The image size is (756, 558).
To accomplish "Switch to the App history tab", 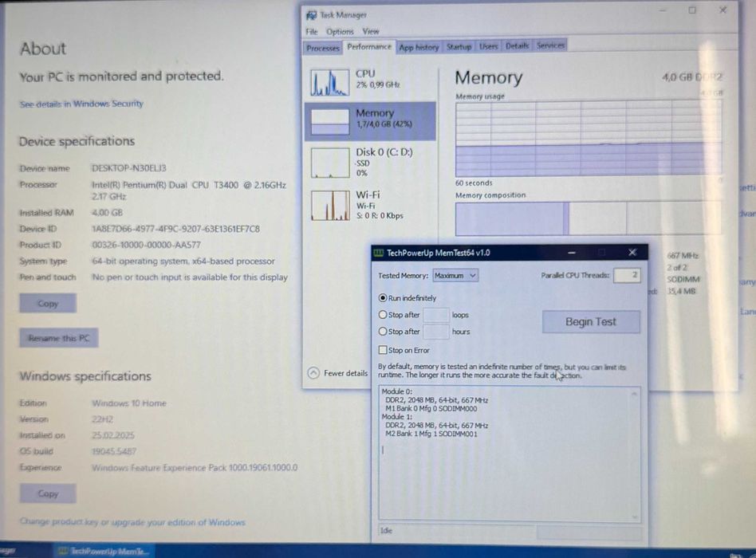I will coord(419,47).
